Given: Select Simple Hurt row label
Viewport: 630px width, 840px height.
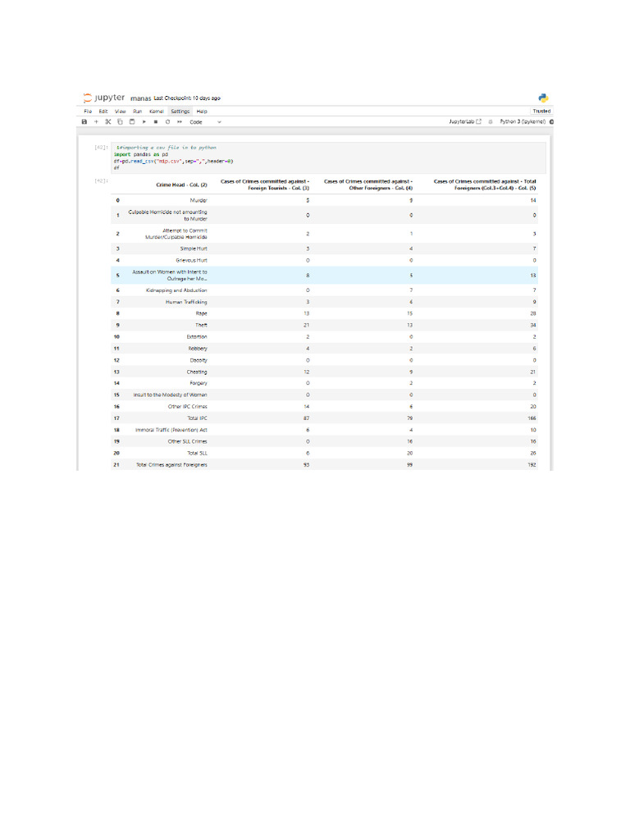Looking at the screenshot, I should (x=194, y=249).
